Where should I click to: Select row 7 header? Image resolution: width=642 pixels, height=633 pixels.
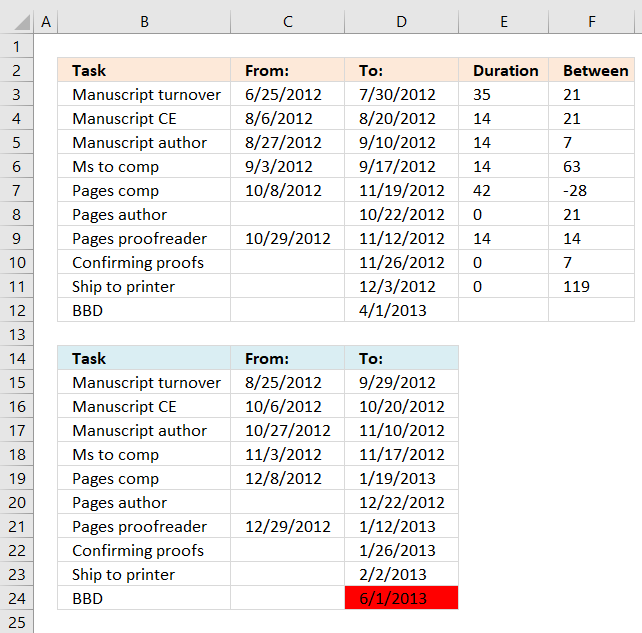click(x=16, y=190)
